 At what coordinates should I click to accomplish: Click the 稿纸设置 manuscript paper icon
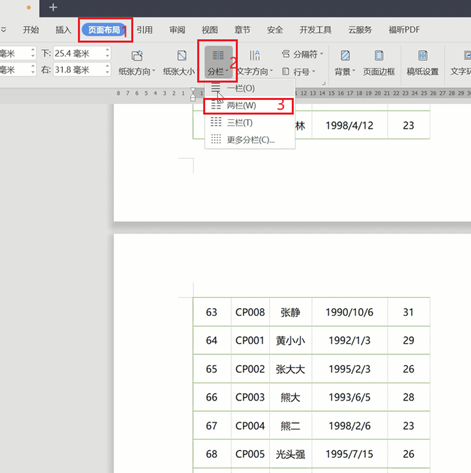click(423, 55)
